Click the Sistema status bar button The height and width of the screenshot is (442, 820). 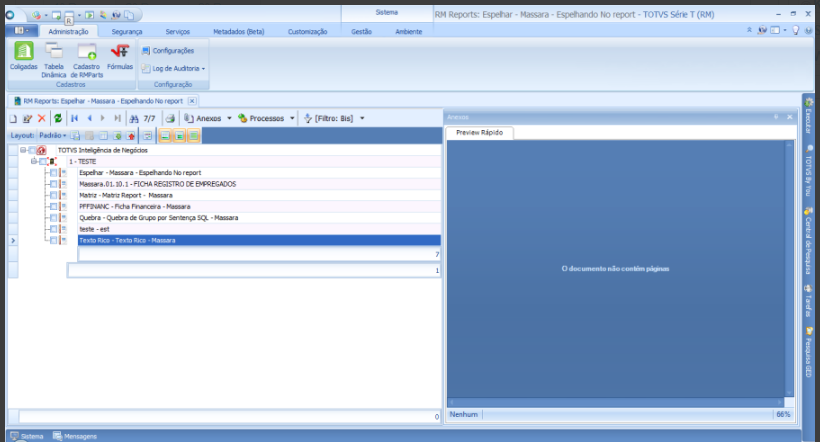[x=27, y=436]
